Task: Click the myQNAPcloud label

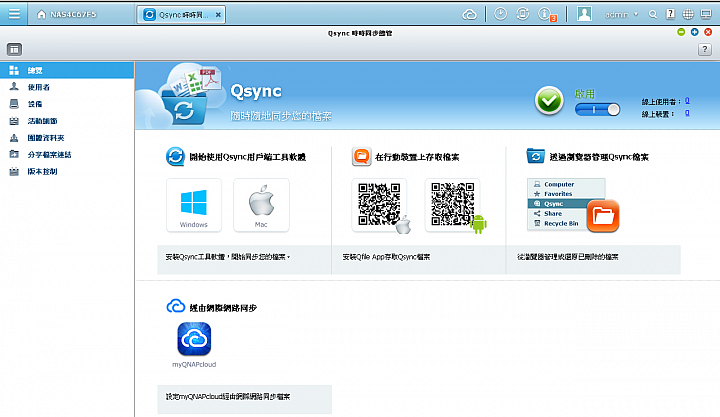Action: tap(194, 365)
